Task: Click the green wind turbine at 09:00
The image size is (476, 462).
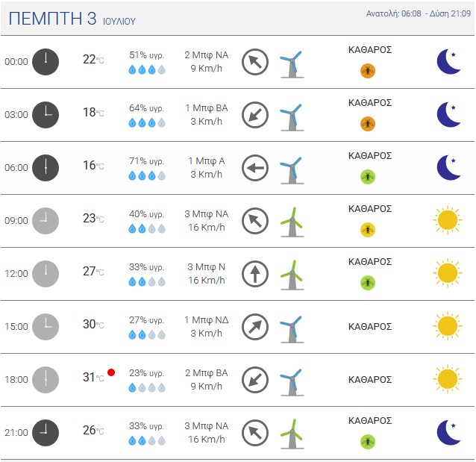Action: tap(292, 222)
